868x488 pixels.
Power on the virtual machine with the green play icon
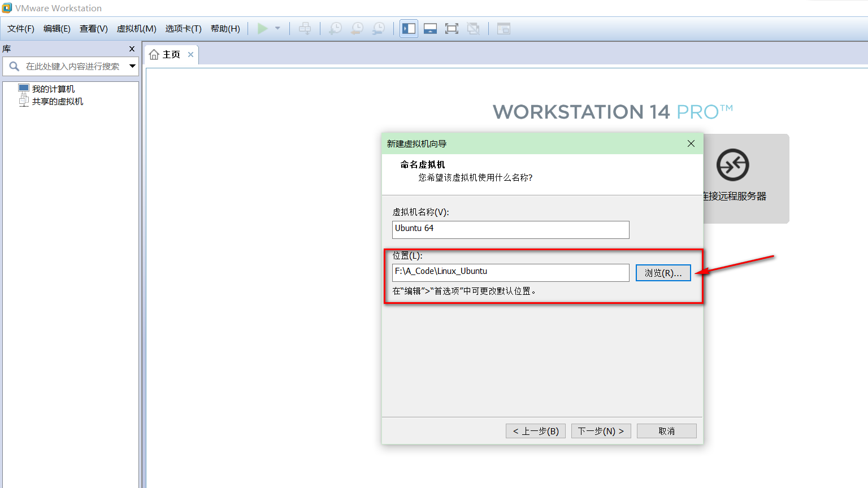click(x=262, y=28)
